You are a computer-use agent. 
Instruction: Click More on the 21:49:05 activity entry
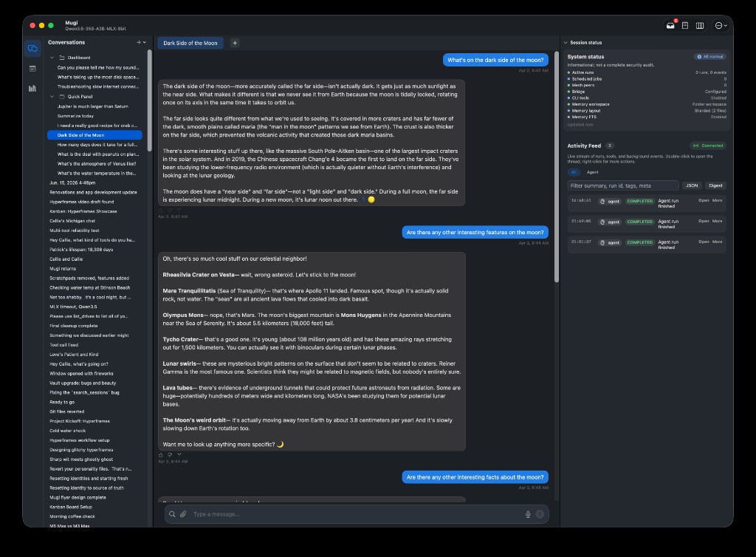coord(718,221)
